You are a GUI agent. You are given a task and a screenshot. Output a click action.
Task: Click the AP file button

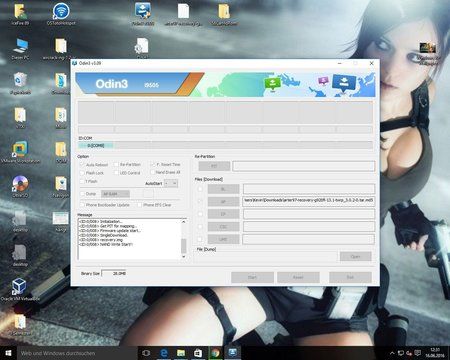pyautogui.click(x=223, y=202)
